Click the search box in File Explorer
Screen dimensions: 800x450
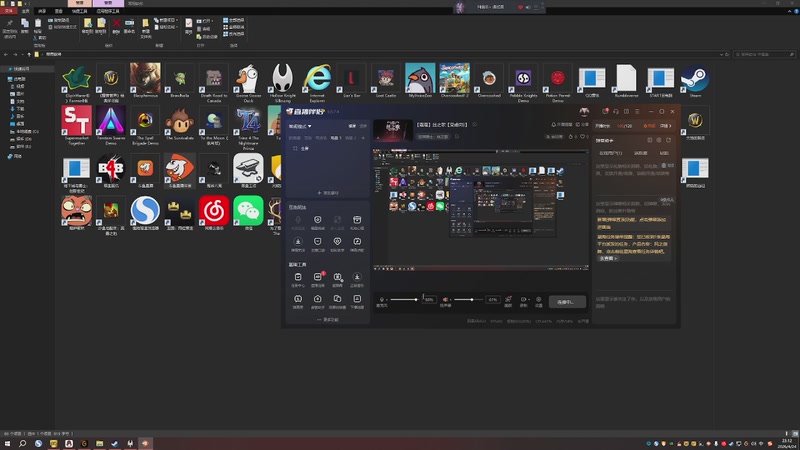coord(764,54)
